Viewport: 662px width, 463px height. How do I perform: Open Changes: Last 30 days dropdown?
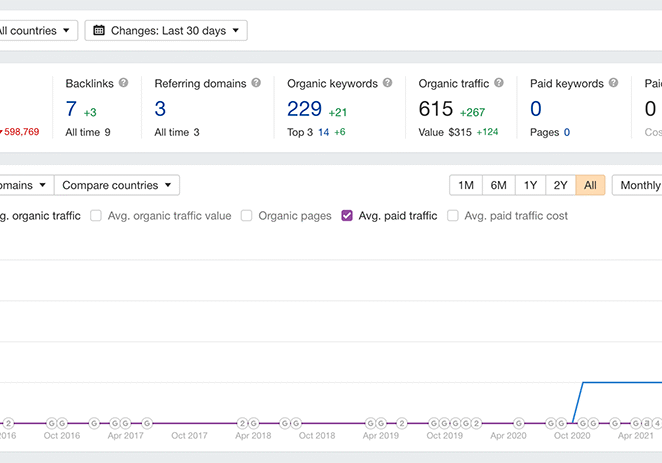(166, 31)
